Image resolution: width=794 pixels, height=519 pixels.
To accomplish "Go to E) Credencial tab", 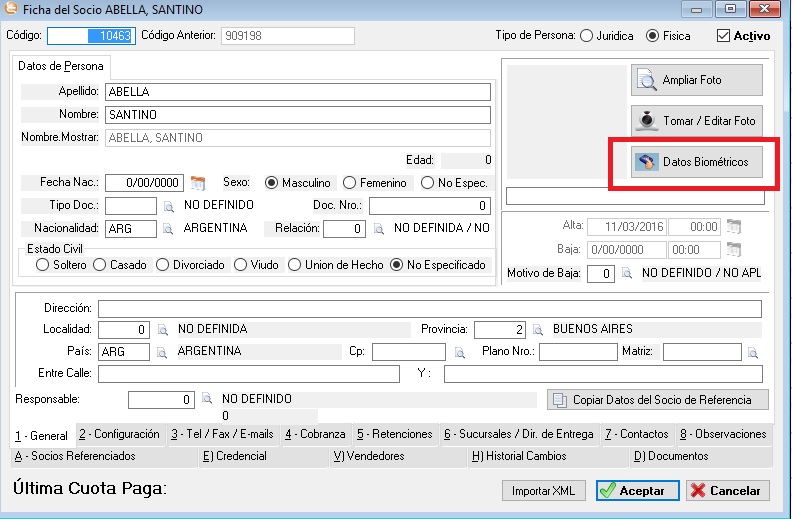I will [234, 456].
